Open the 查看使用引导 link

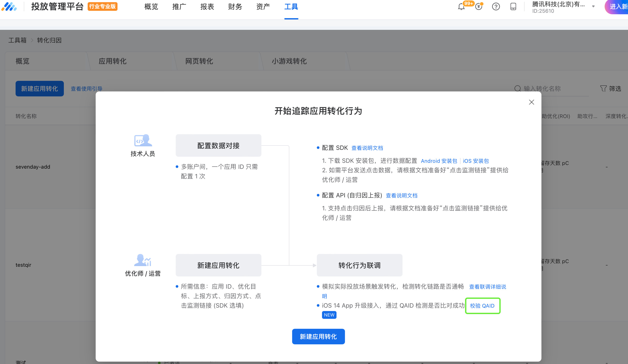point(87,89)
